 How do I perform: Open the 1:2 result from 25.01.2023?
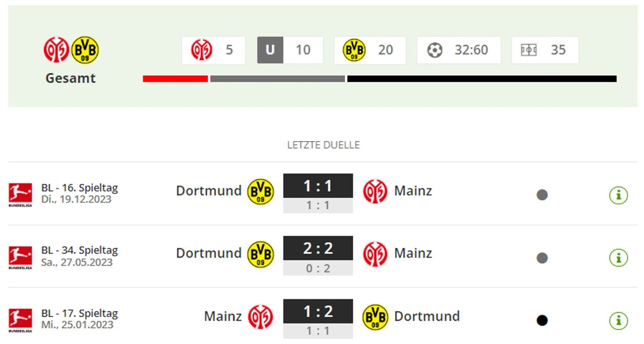pyautogui.click(x=318, y=319)
